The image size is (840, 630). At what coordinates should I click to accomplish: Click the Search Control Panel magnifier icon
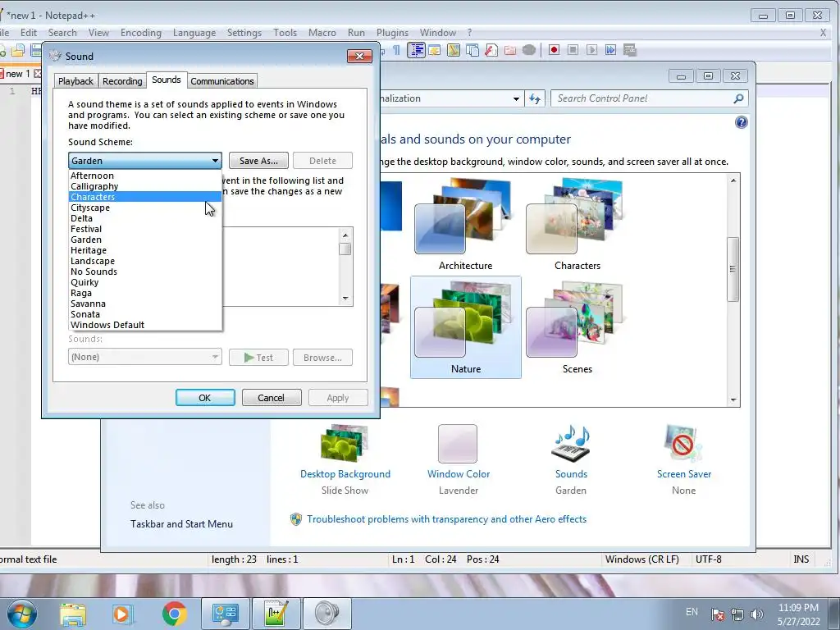point(739,98)
